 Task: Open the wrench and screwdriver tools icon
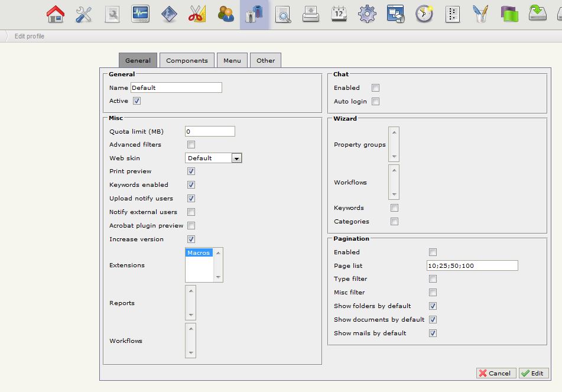point(83,14)
